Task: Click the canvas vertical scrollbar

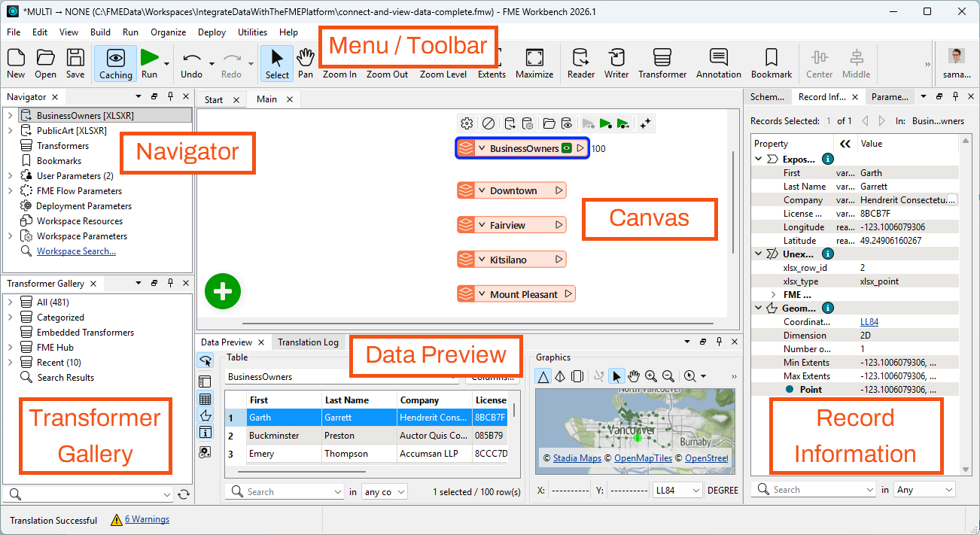Action: click(733, 203)
